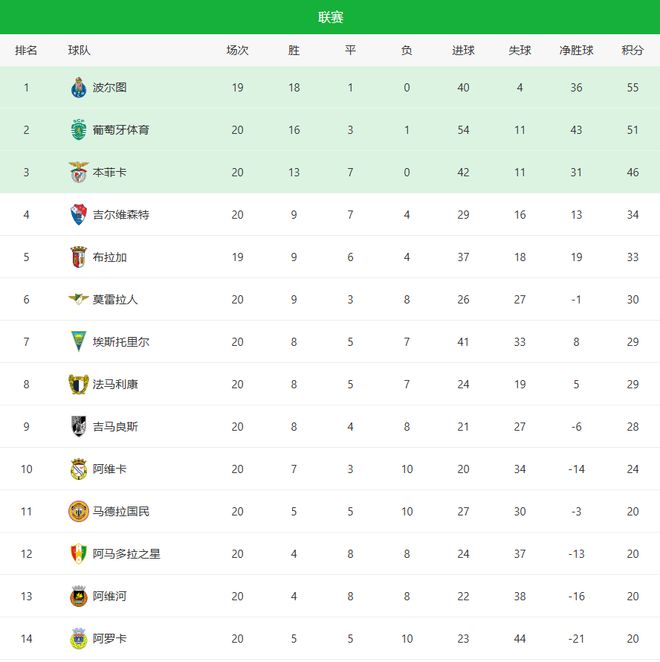Click the Vitória Guimarães (吉马良斯) club badge

(x=79, y=426)
